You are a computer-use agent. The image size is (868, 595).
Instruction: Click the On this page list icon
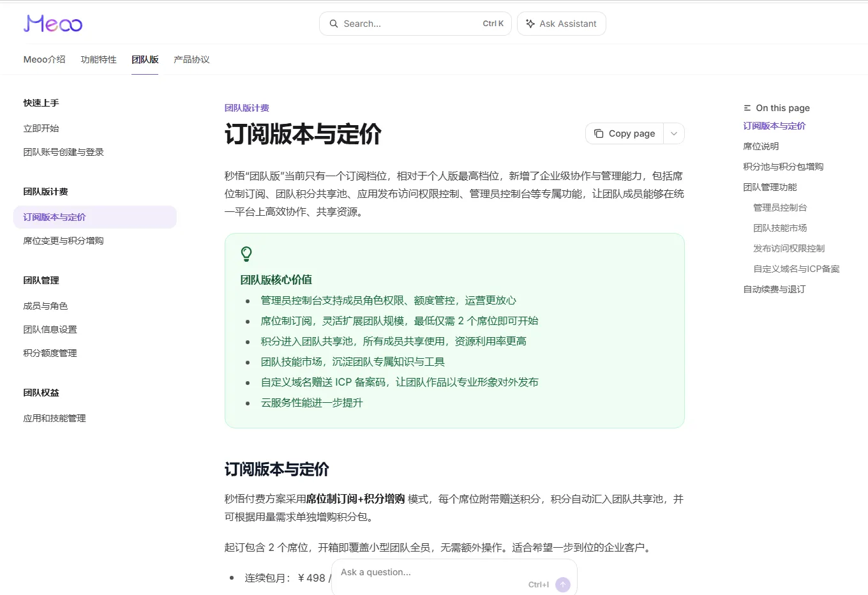[x=747, y=108]
